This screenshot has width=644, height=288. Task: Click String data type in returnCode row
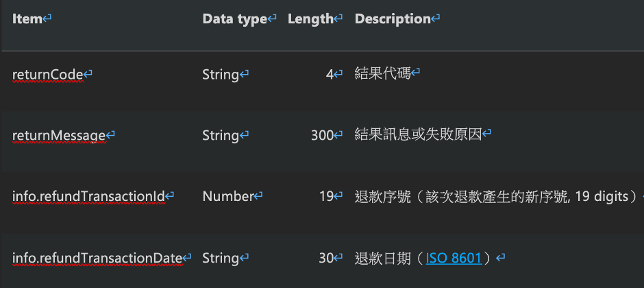(220, 74)
